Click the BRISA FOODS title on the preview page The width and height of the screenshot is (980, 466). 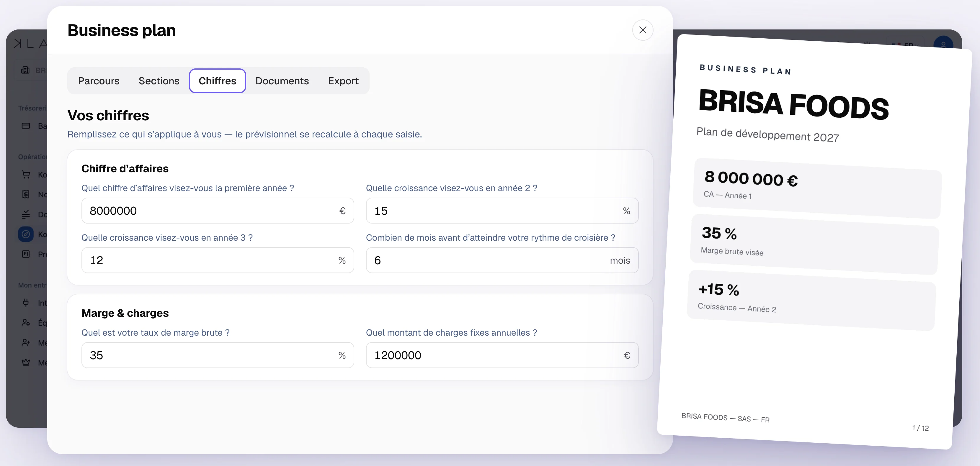point(793,104)
